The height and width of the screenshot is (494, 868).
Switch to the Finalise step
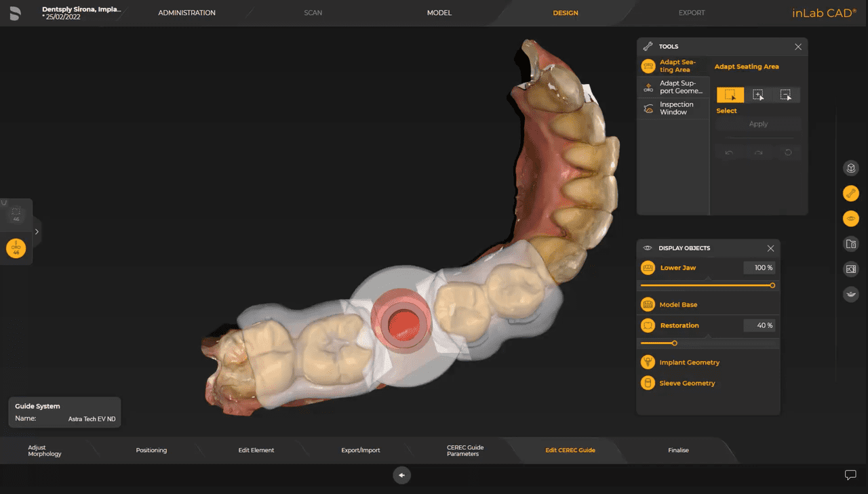pos(678,449)
